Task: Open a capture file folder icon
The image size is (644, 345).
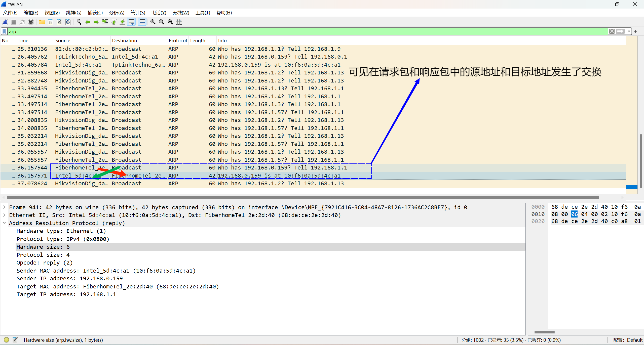Action: 42,22
